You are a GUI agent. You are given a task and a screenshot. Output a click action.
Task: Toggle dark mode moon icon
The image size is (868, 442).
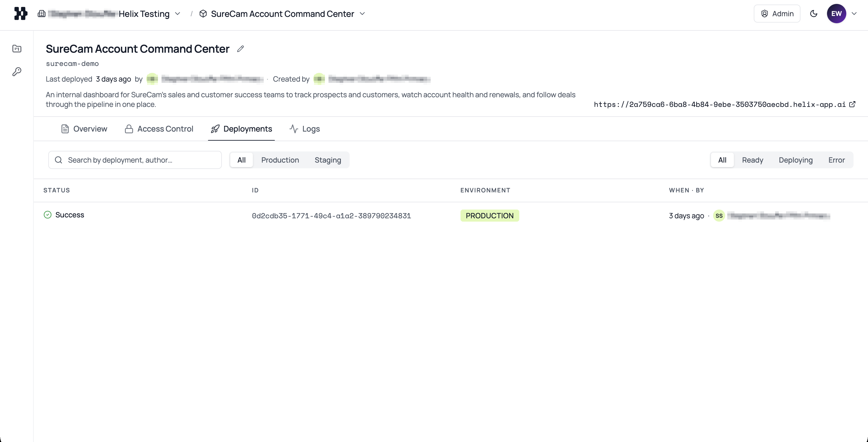(x=813, y=14)
